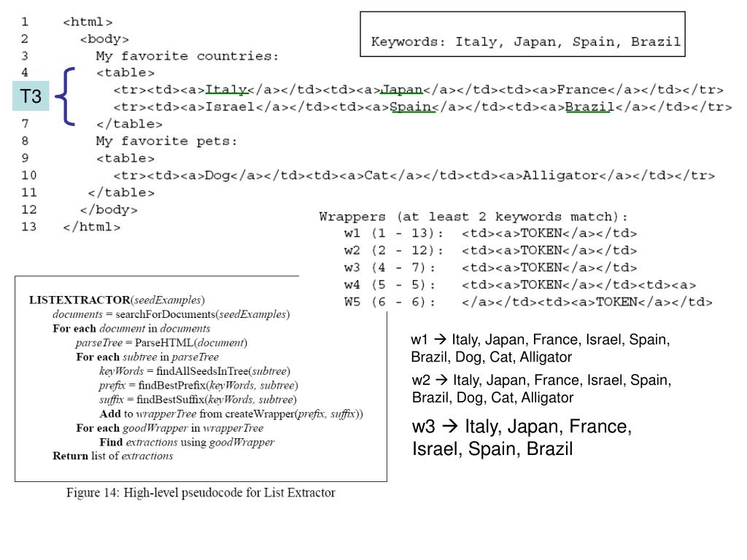Image resolution: width=747 pixels, height=560 pixels.
Task: Click the word France in the table row
Action: (x=581, y=90)
